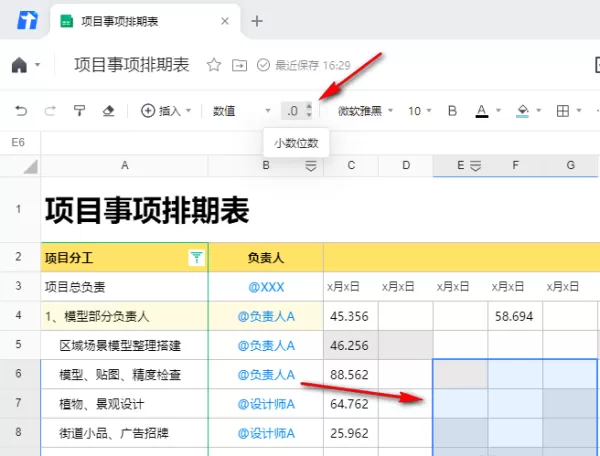
Task: Select column C header
Action: pyautogui.click(x=351, y=165)
